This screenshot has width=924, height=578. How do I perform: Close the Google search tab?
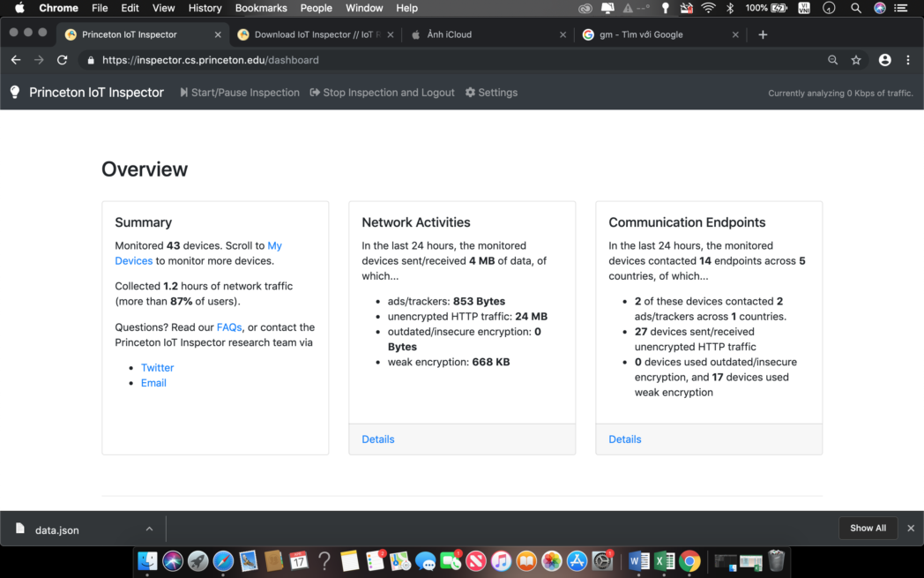pos(735,34)
